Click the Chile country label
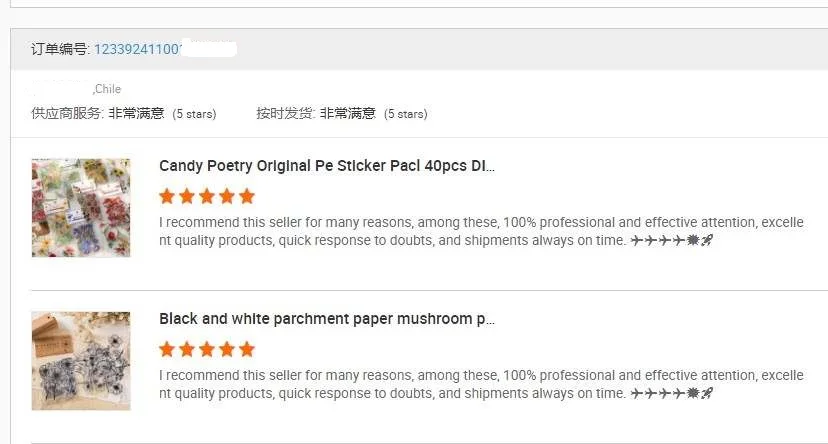The height and width of the screenshot is (444, 828). coord(108,89)
